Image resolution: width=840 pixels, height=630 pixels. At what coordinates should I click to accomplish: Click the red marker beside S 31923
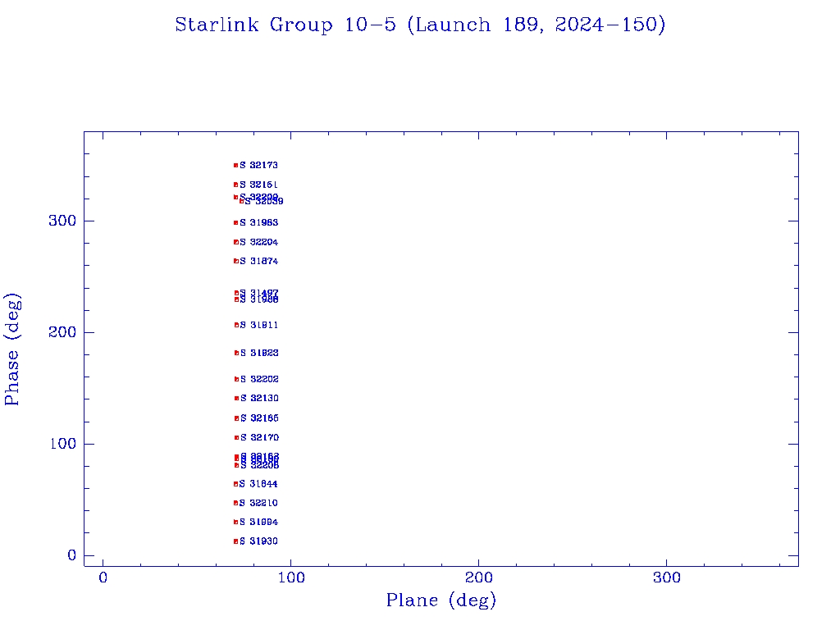pos(236,353)
